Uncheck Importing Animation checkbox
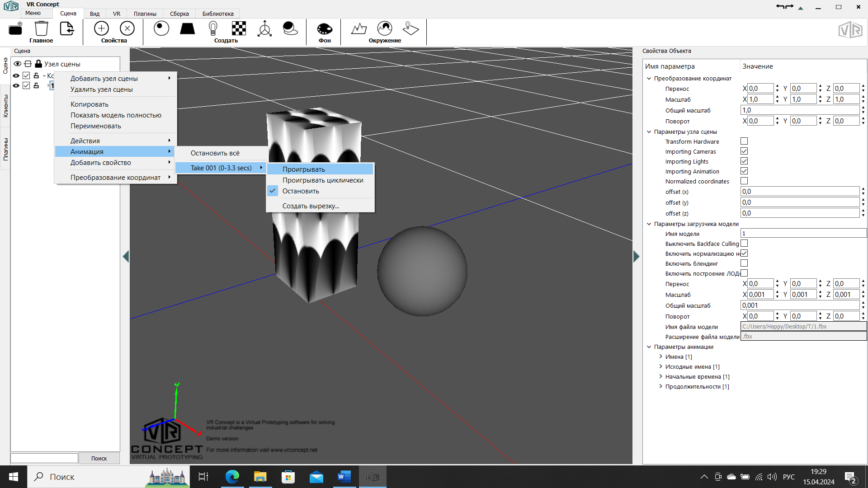 [x=744, y=171]
